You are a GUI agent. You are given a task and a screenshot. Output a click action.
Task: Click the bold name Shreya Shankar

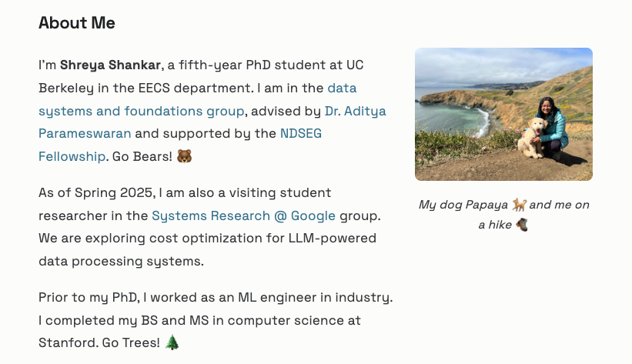110,65
